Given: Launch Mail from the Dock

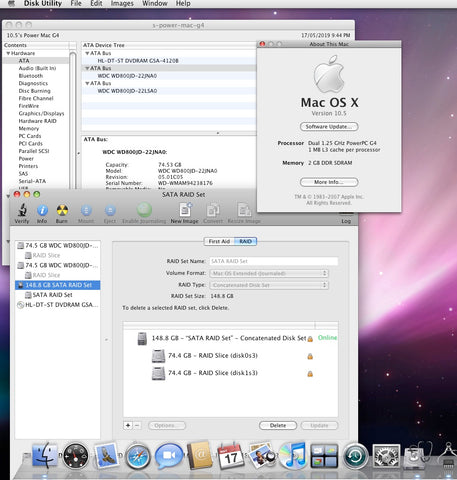Looking at the screenshot, I should 107,456.
